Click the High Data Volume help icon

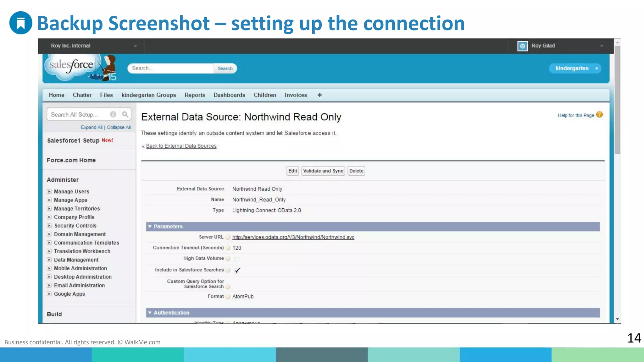coord(228,259)
